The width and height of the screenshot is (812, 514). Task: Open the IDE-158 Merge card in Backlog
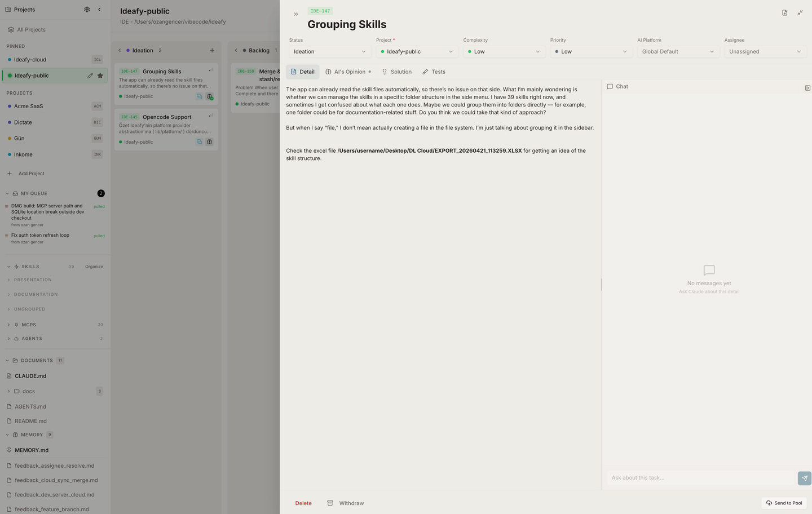[255, 87]
